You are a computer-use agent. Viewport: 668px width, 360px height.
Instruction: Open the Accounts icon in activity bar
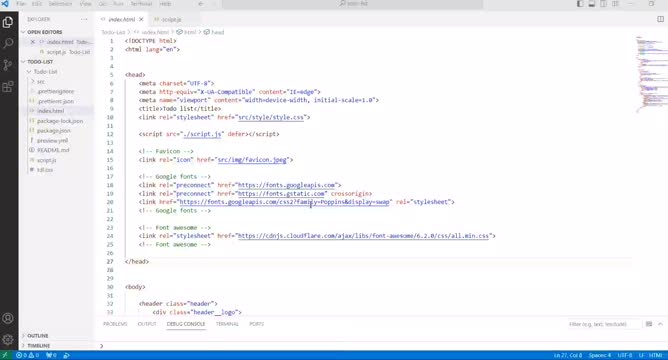click(8, 318)
